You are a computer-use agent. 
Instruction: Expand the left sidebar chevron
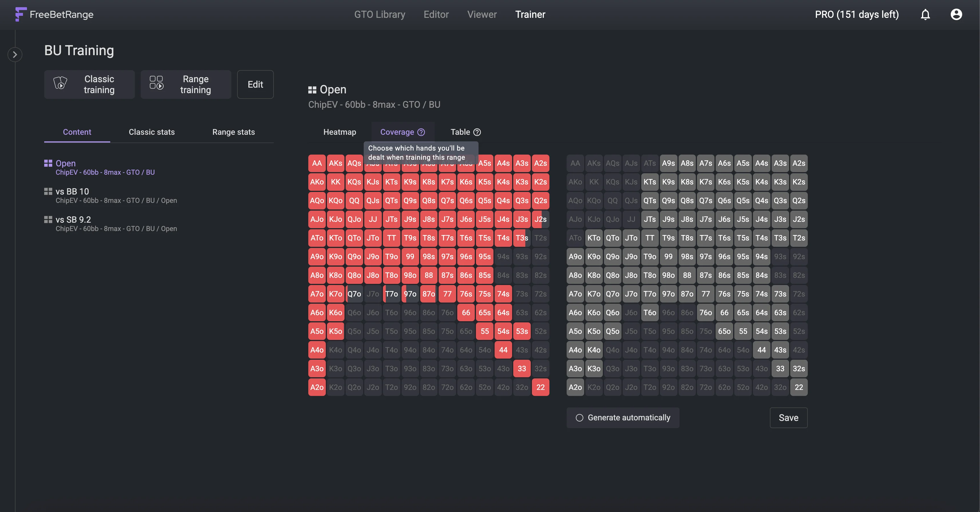[x=15, y=54]
